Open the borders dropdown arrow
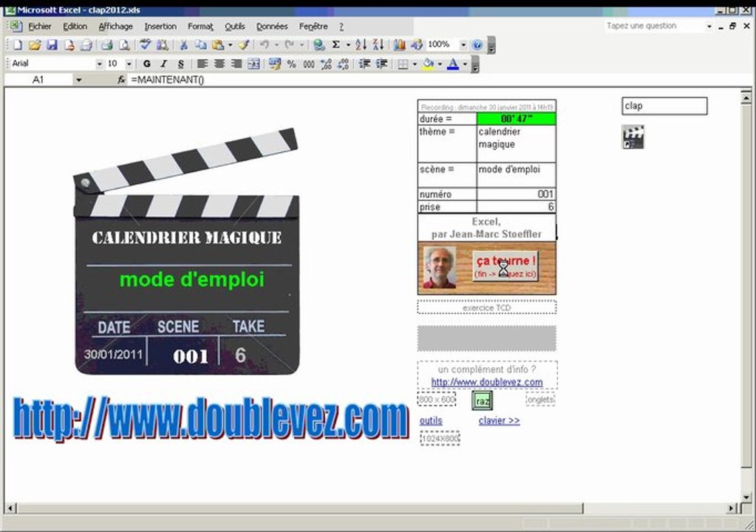 [415, 64]
